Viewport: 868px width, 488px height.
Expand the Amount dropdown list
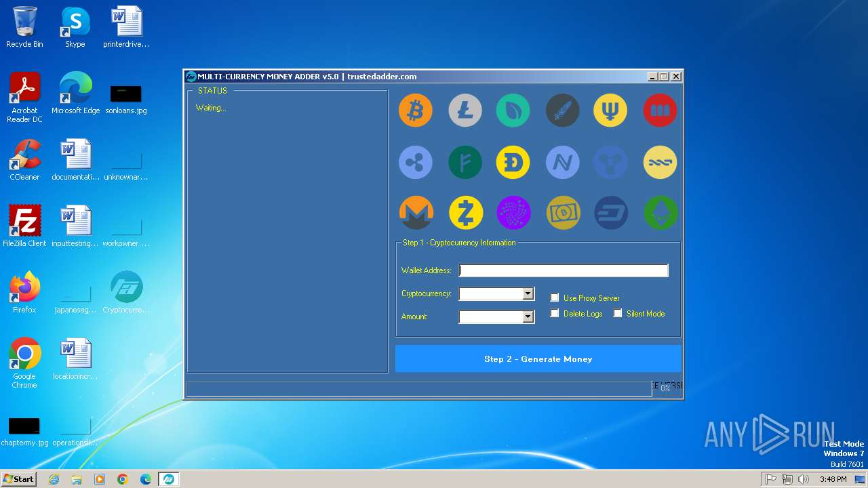(528, 317)
